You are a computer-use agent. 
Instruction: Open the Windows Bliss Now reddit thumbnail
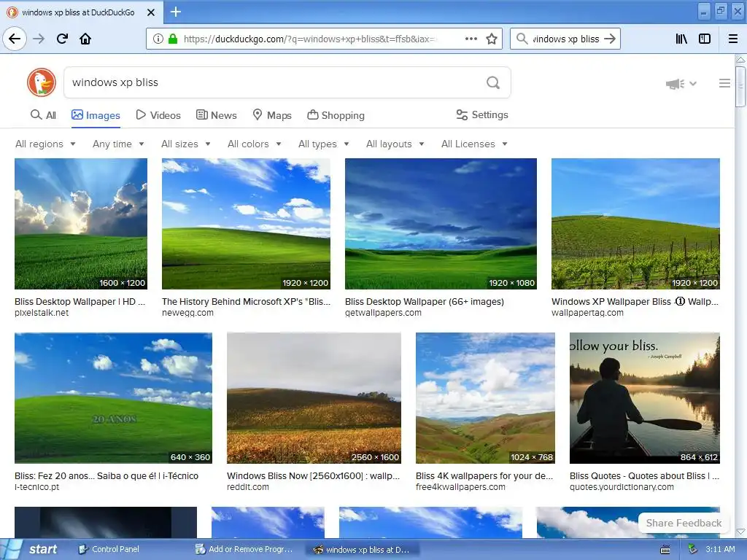[314, 398]
